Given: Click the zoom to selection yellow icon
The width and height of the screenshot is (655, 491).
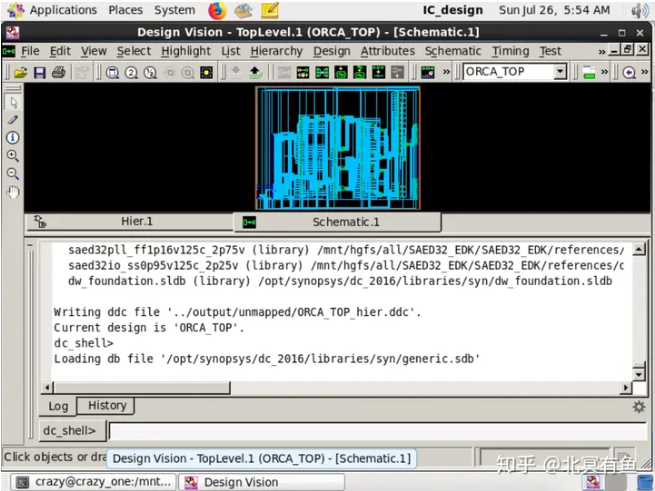Looking at the screenshot, I should coord(206,73).
